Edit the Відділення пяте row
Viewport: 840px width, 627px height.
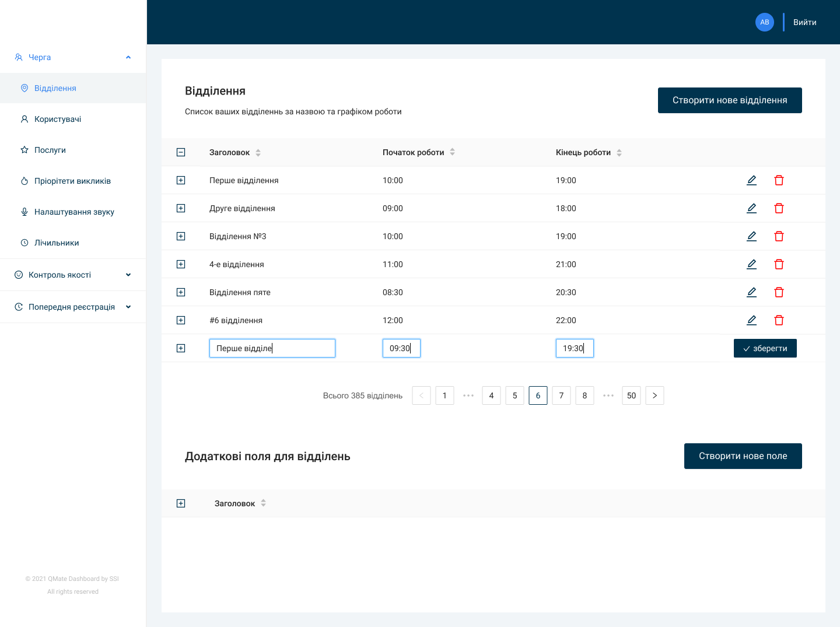point(751,292)
